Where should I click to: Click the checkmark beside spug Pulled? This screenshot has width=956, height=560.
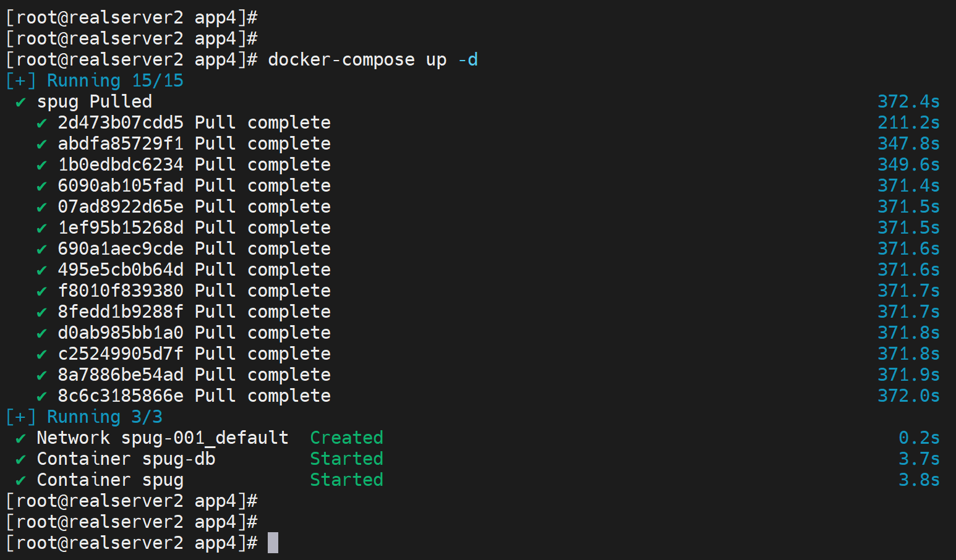click(20, 103)
